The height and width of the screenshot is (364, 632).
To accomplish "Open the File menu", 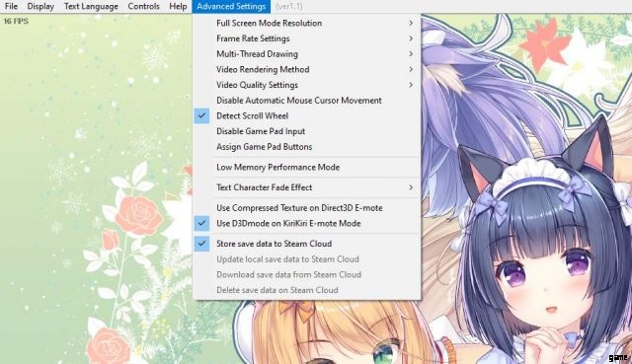I will 11,7.
